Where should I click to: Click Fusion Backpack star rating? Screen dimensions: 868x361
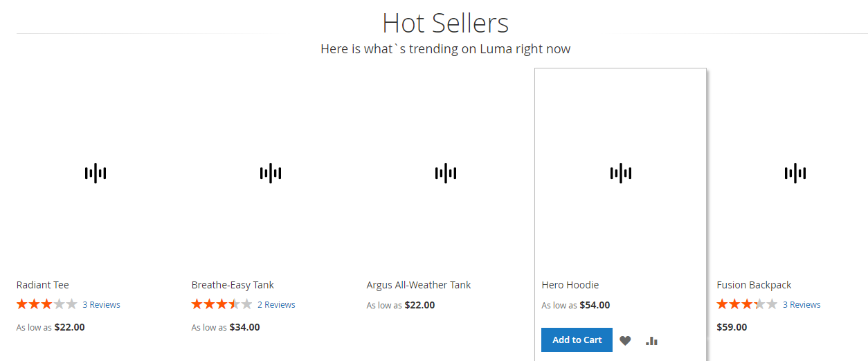click(747, 304)
